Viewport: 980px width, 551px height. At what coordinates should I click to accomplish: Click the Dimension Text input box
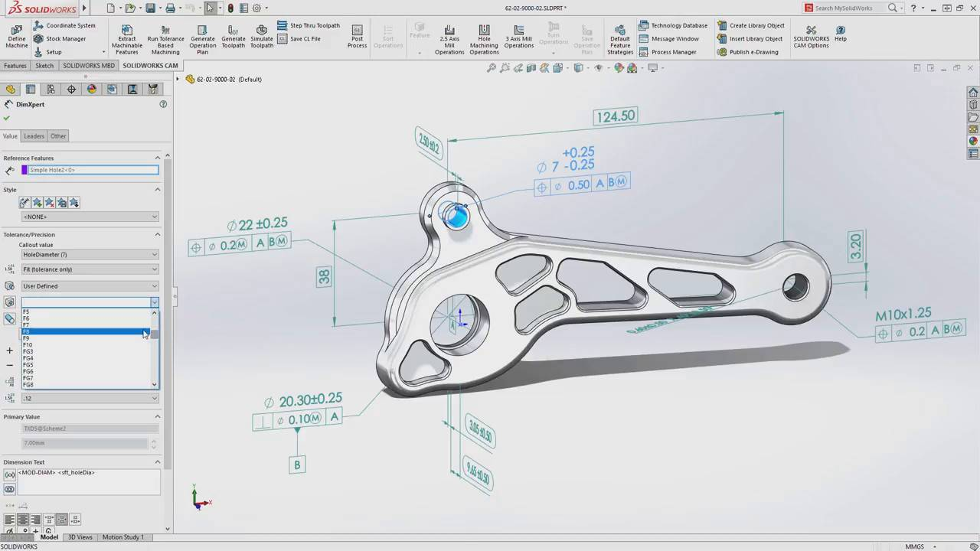(88, 481)
